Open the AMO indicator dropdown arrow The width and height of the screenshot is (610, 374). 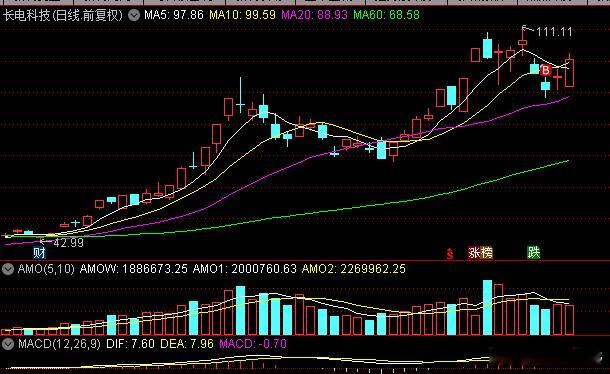tap(8, 269)
